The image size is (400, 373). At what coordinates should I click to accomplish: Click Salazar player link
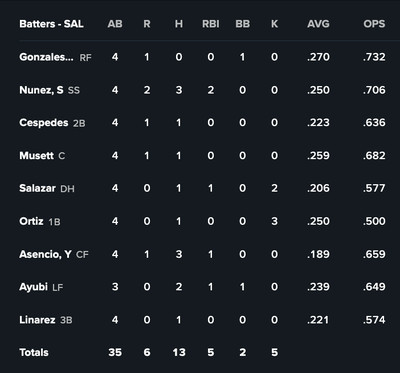37,188
